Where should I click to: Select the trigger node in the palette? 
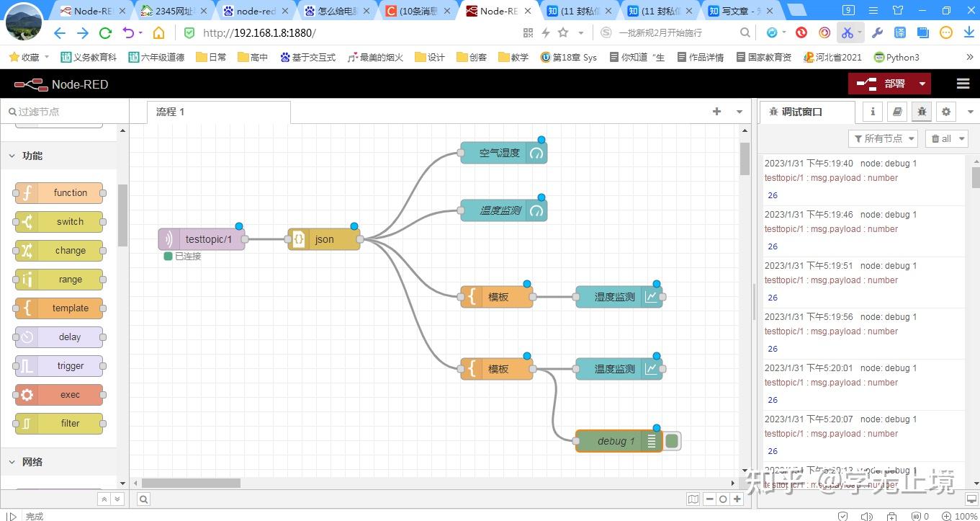click(59, 365)
